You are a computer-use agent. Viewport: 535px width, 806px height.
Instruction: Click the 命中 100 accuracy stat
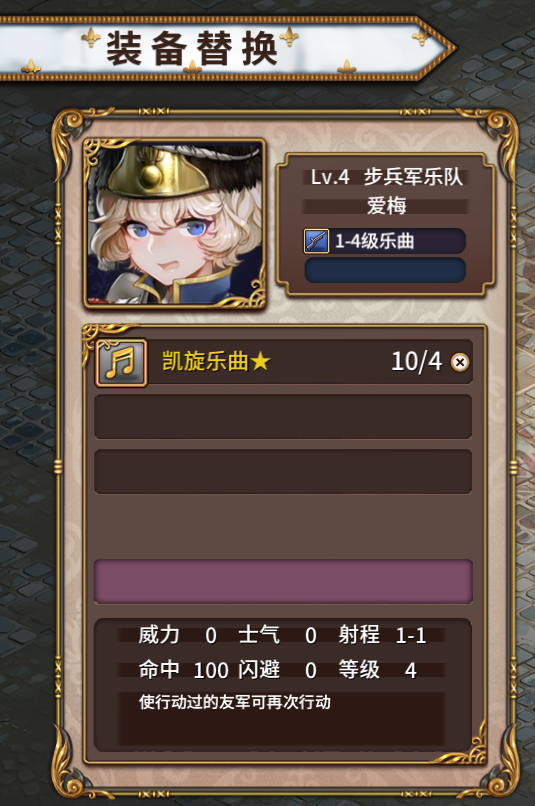coord(183,670)
